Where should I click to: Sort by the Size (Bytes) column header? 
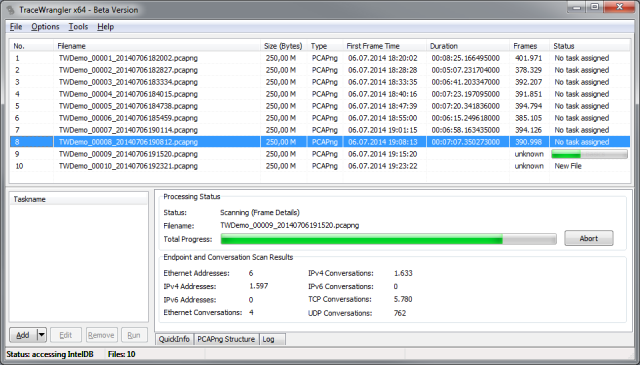[x=284, y=46]
